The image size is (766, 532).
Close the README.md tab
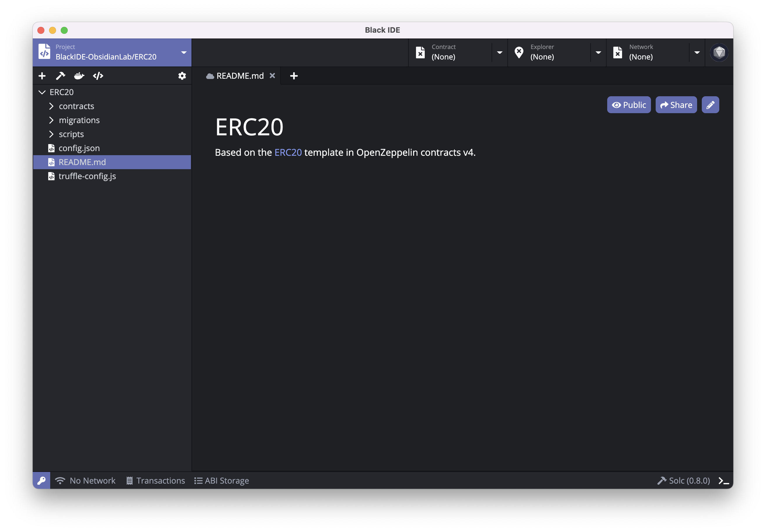[x=272, y=76]
